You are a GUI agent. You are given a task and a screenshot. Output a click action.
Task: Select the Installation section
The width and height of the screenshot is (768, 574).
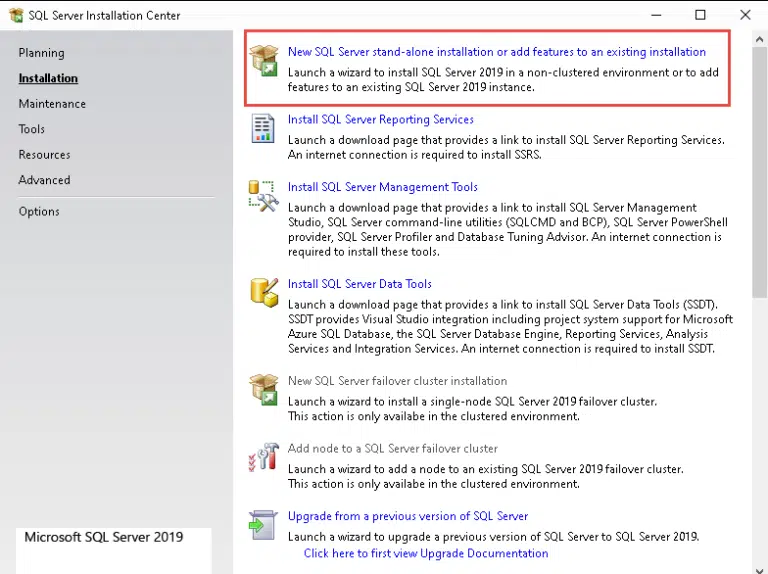point(48,78)
